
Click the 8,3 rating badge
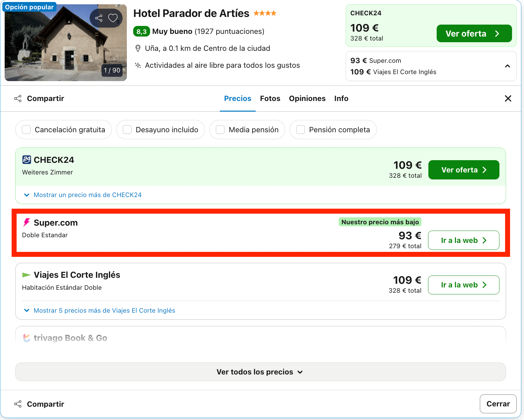pos(141,32)
